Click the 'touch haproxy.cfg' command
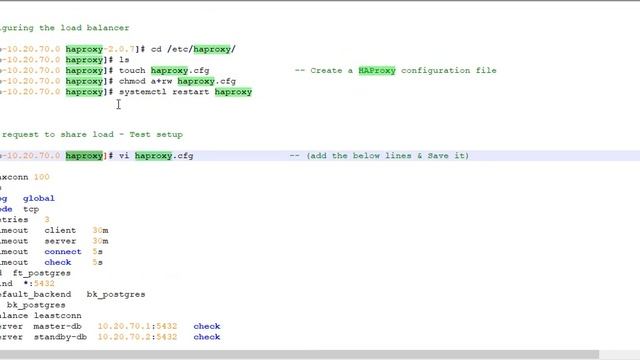The image size is (640, 360). [x=164, y=71]
